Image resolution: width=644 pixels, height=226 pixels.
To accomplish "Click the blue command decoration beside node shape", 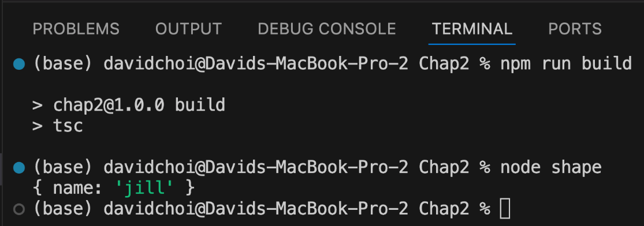I will 19,168.
